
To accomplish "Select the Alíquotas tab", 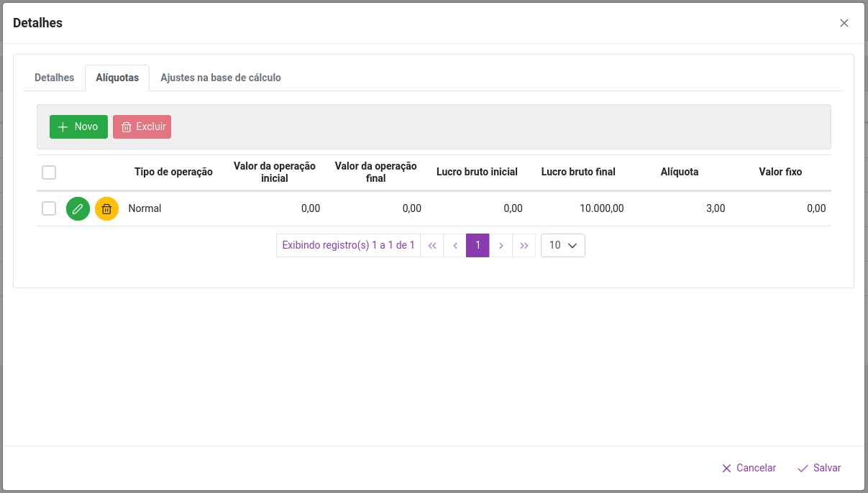I will 117,78.
